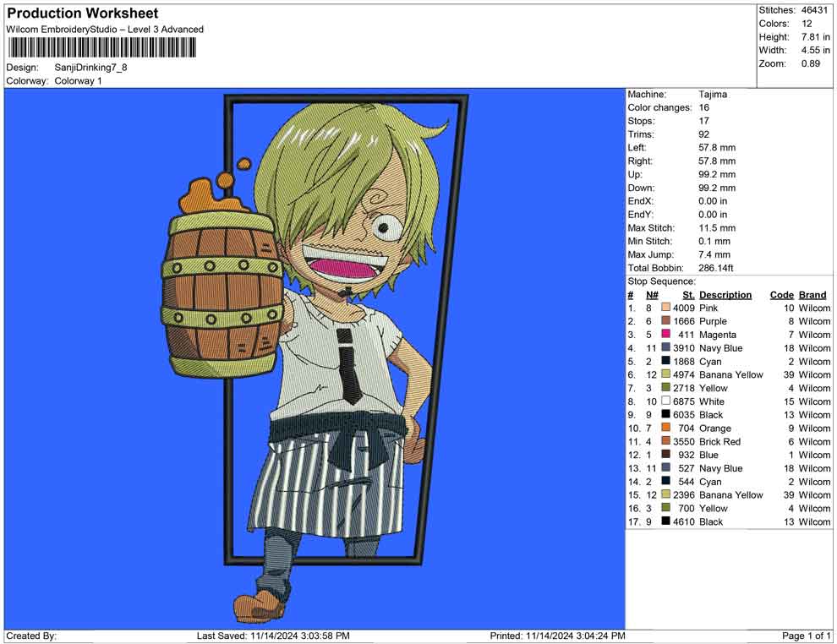Viewport: 837px width, 644px height.
Task: Click the Colorway 1 label
Action: 77,81
